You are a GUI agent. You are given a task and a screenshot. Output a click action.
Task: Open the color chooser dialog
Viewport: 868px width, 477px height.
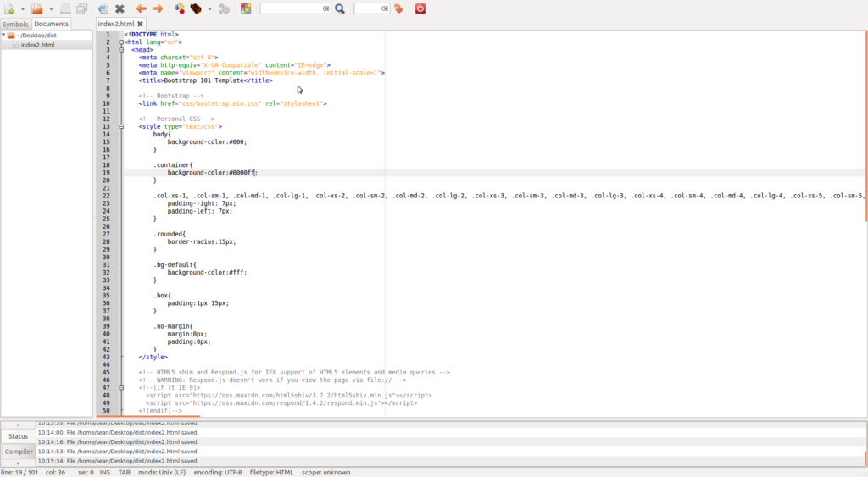pyautogui.click(x=246, y=8)
